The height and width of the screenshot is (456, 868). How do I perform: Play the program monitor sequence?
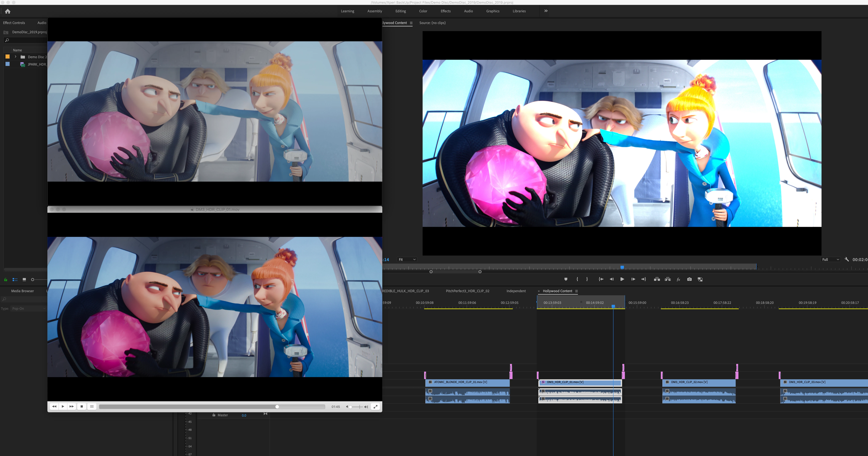click(x=622, y=279)
